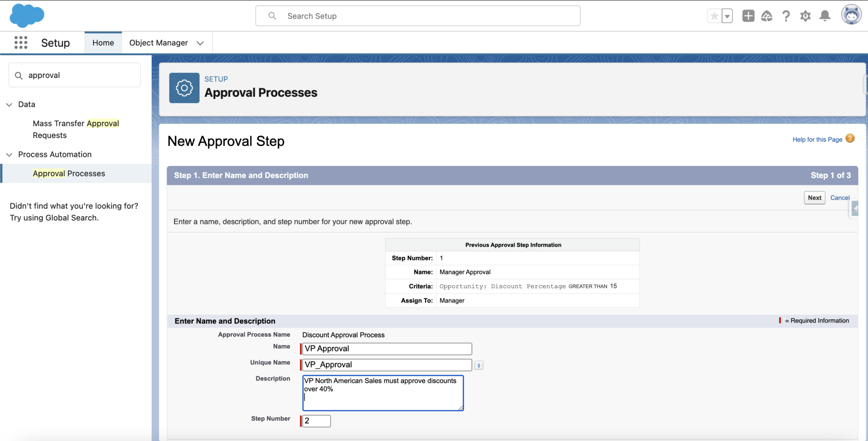Open Help for this Page link
Viewport: 868px width, 441px height.
(x=817, y=139)
